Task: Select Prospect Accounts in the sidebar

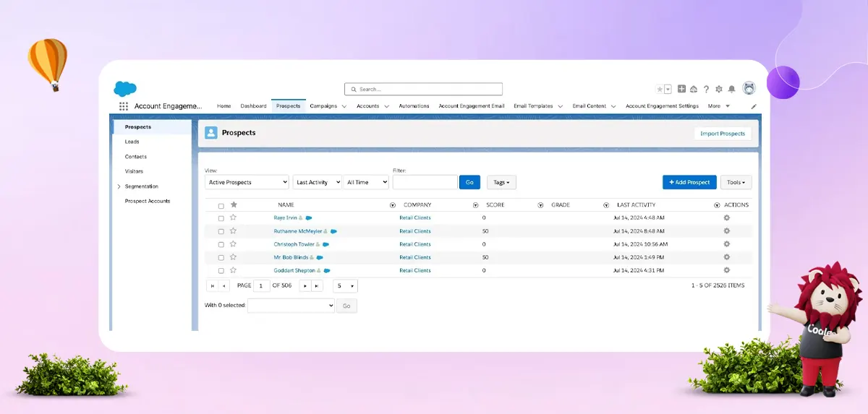Action: 148,201
